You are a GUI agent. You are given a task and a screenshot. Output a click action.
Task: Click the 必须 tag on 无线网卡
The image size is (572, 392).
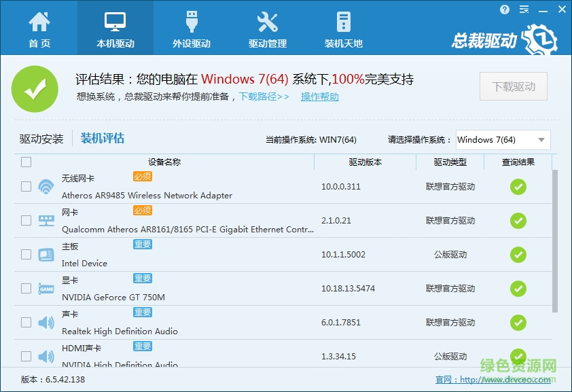point(142,177)
